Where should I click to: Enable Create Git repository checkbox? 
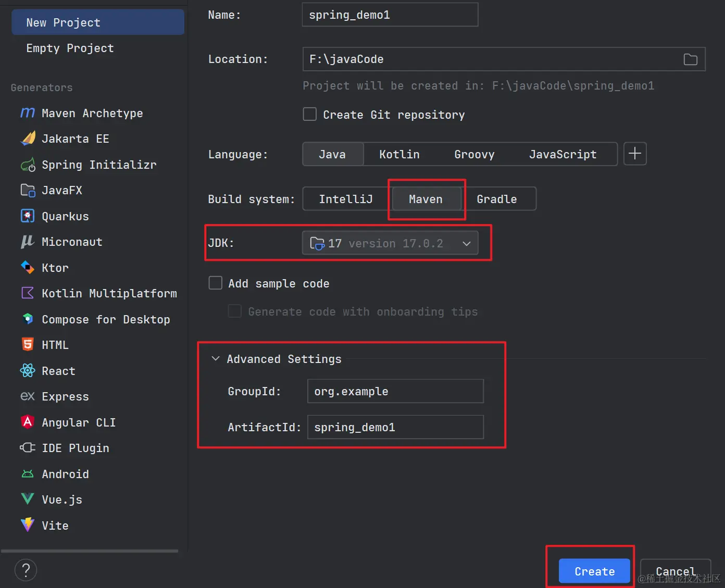[310, 114]
